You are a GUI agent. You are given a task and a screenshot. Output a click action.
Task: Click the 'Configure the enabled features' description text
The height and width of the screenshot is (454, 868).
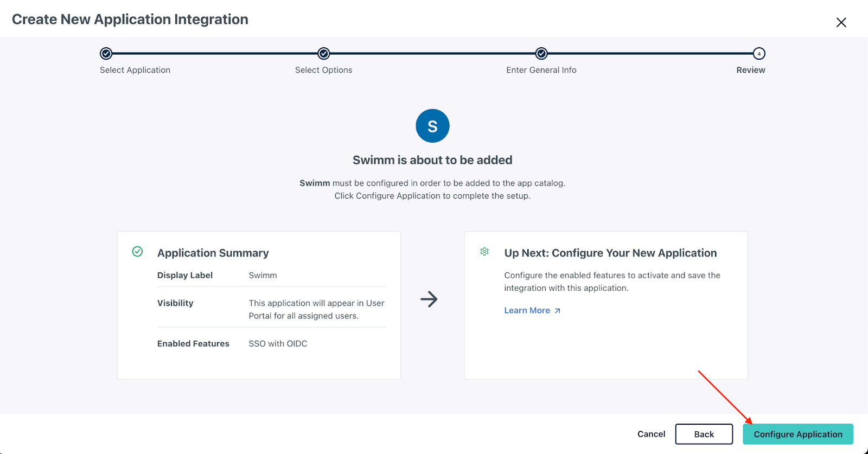click(612, 282)
